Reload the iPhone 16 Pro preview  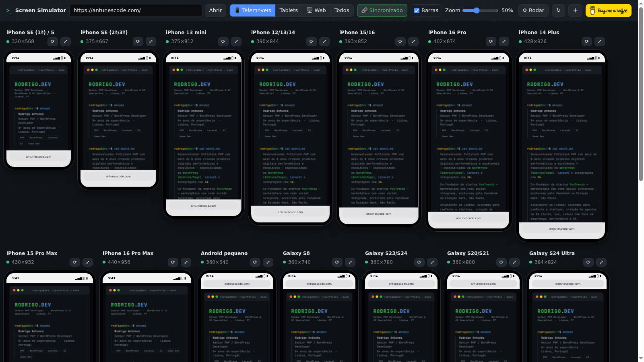[x=491, y=41]
